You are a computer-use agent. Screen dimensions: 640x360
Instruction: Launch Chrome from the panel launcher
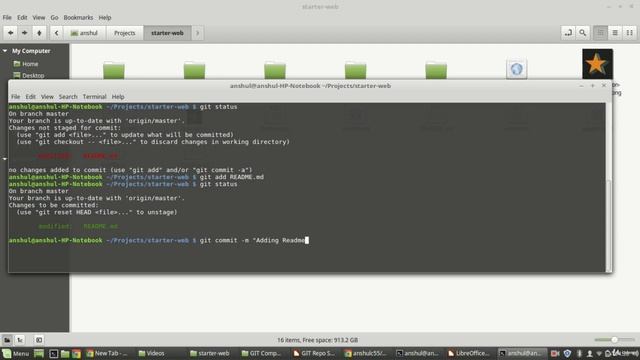point(76,353)
